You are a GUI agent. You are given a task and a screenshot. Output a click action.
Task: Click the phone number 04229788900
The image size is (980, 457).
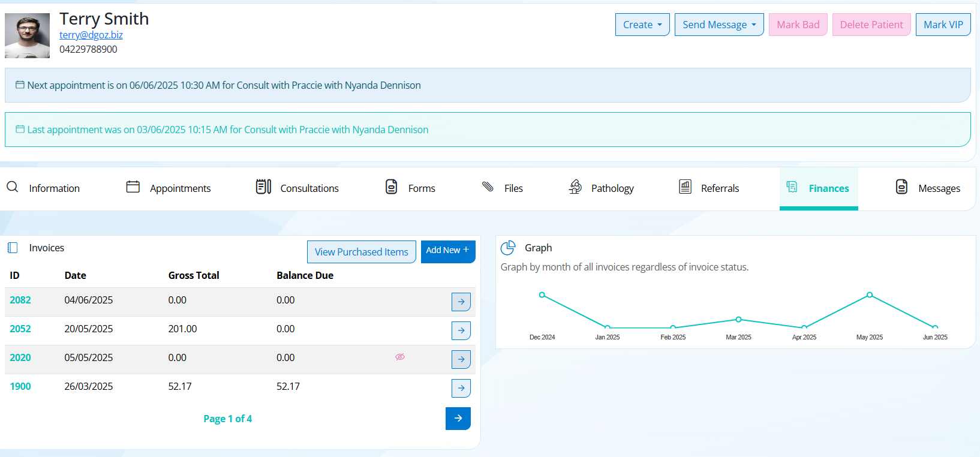88,49
